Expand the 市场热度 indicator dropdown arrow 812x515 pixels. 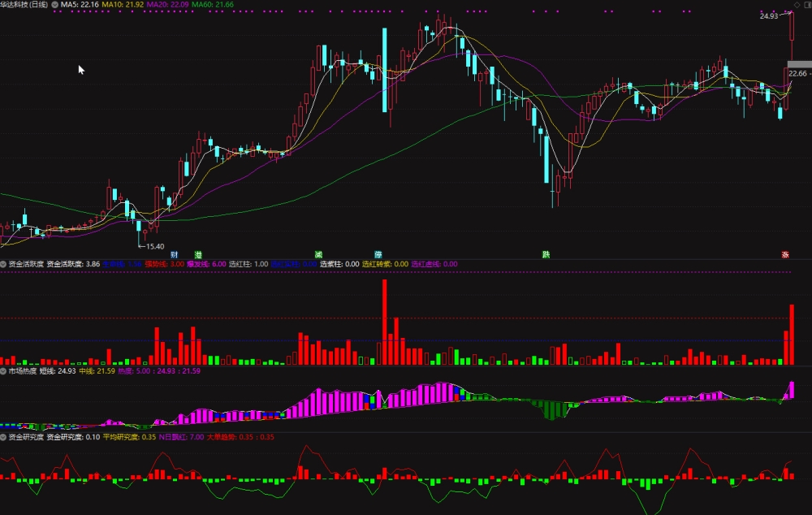3,371
